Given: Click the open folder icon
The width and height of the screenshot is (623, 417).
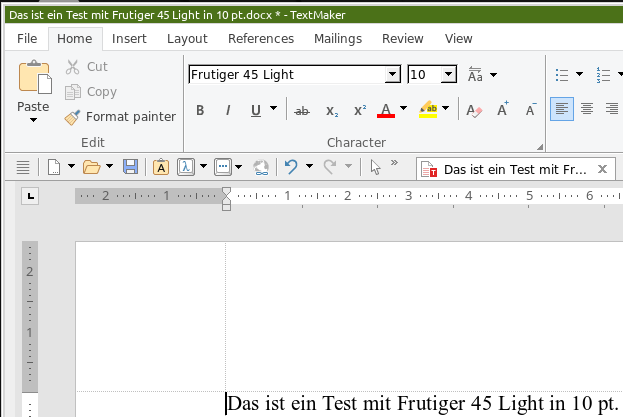Looking at the screenshot, I should [91, 167].
